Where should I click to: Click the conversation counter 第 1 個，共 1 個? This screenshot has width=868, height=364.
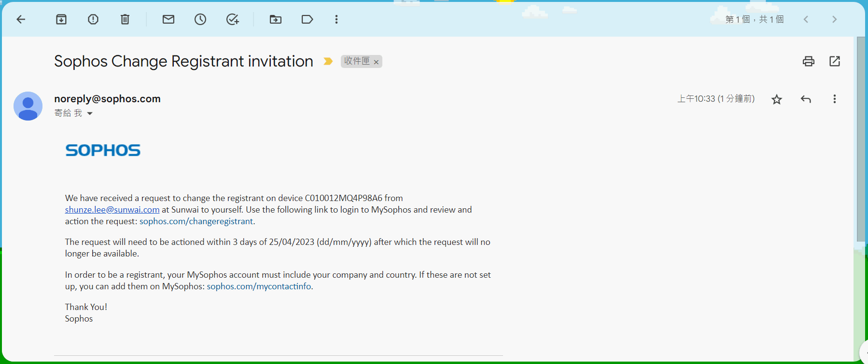tap(755, 19)
